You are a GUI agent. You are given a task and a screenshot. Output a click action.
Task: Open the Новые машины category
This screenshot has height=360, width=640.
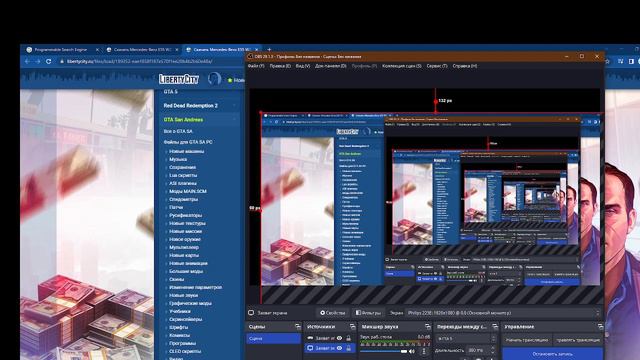point(187,151)
